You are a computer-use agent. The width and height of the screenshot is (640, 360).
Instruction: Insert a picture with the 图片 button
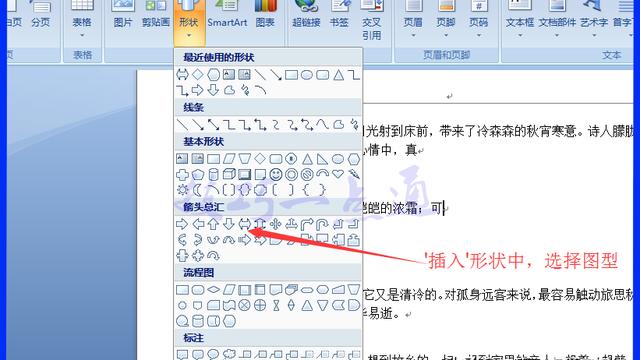tap(123, 15)
